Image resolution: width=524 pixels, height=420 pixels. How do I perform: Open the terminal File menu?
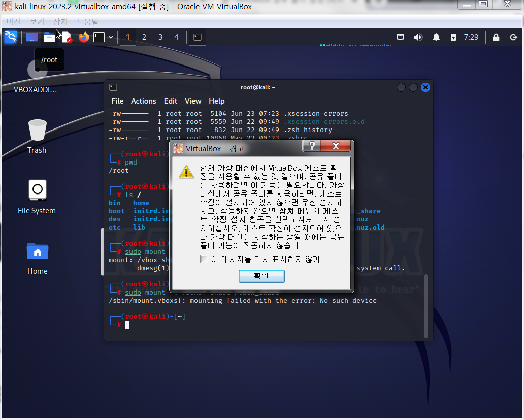coord(117,101)
